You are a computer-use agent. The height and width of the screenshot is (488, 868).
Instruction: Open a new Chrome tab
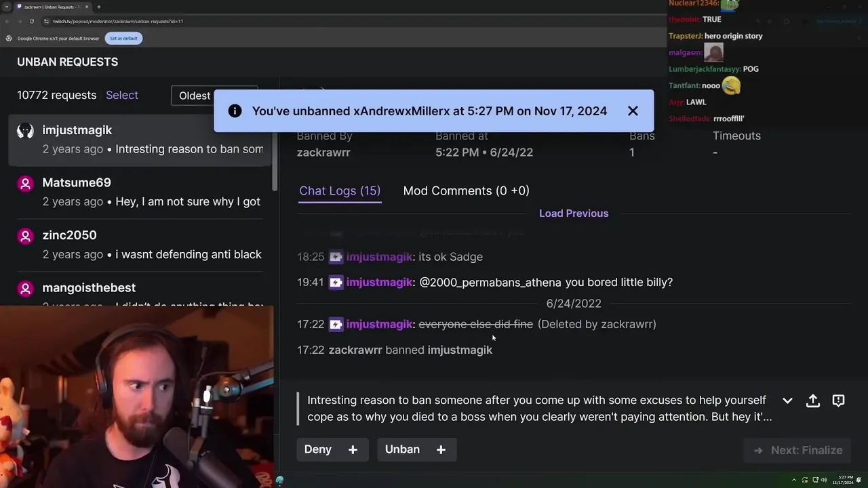[x=98, y=7]
